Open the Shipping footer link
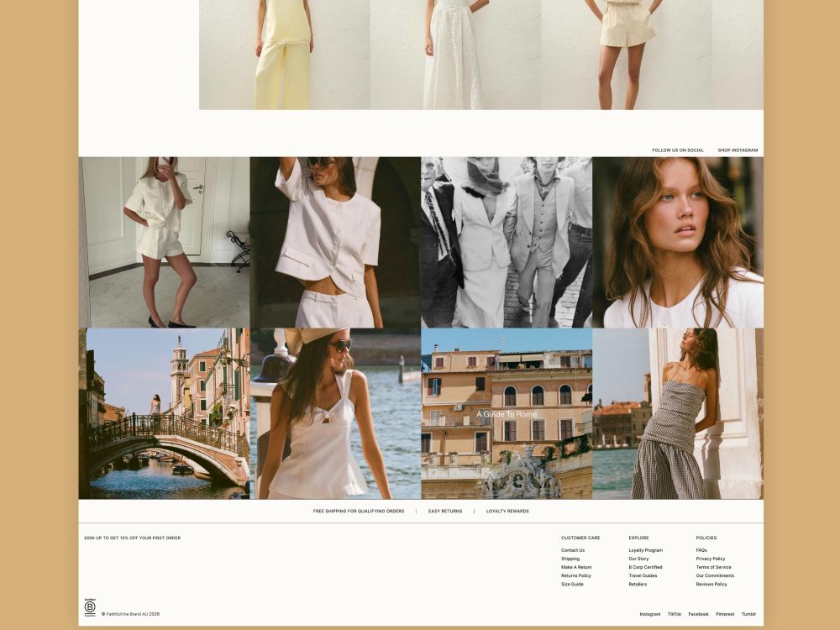 point(570,559)
